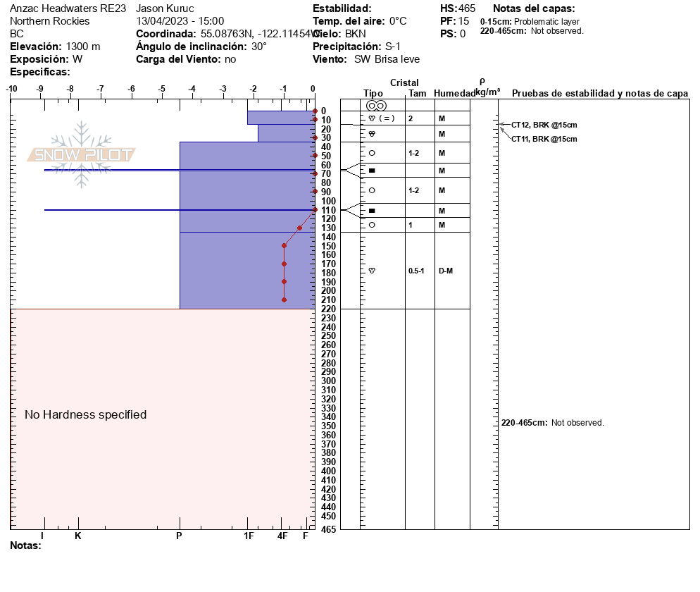
Task: Click the D-M moisture value in the bottom layer
Action: click(x=446, y=271)
